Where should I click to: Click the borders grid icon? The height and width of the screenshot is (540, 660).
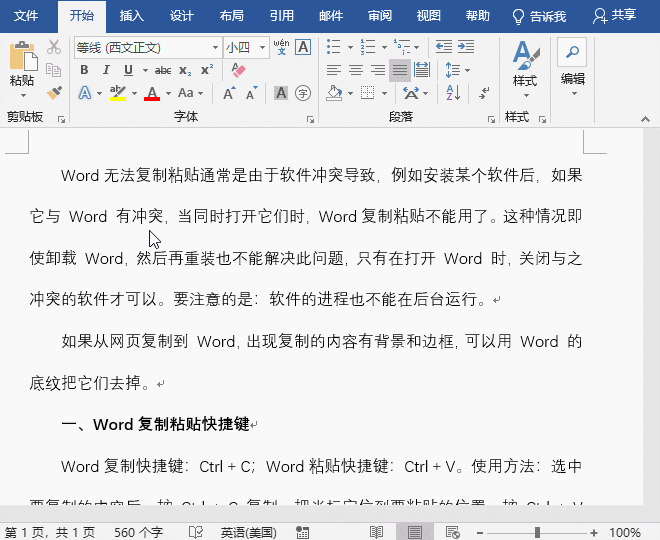click(367, 93)
